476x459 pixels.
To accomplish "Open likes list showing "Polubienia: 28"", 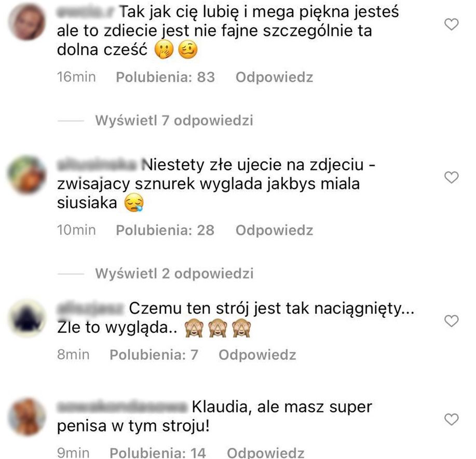I will coord(165,230).
